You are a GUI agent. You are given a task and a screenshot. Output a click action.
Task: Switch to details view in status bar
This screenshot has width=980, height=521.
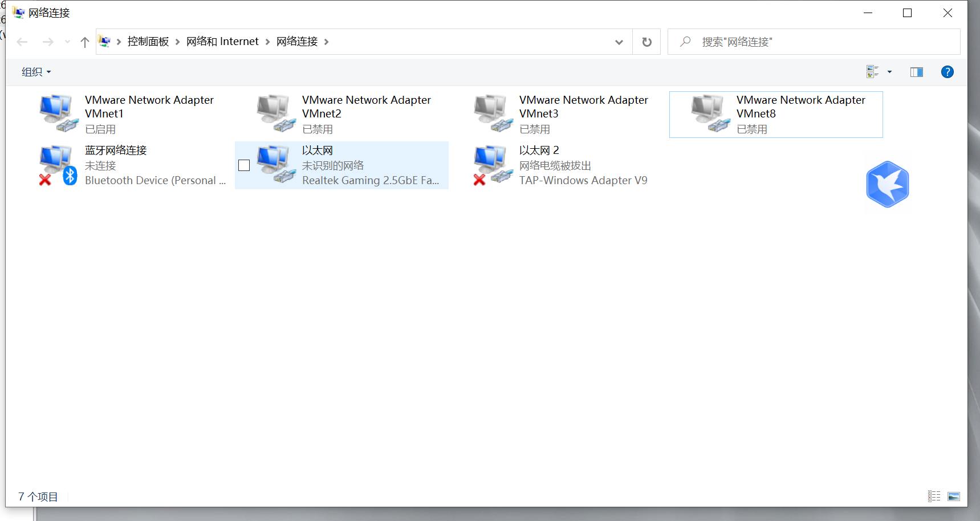[934, 496]
